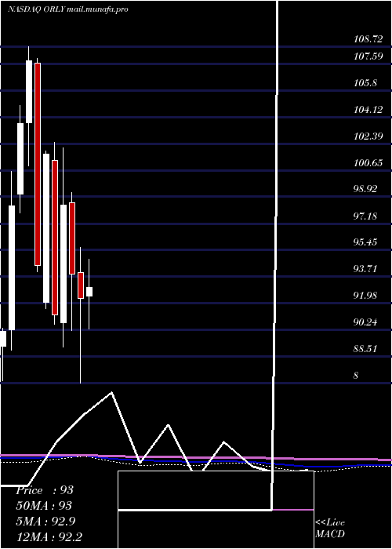Click the tallest red candlestick body

pos(38,164)
